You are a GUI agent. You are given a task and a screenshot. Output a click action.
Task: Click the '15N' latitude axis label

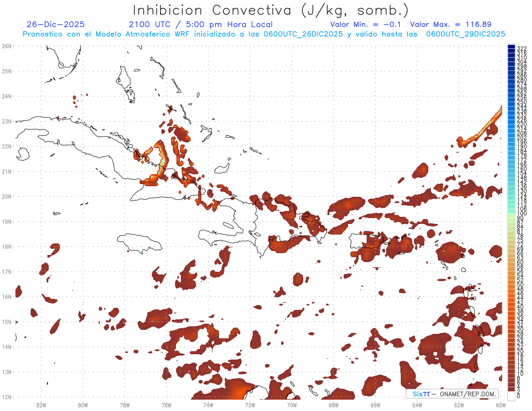coord(7,321)
